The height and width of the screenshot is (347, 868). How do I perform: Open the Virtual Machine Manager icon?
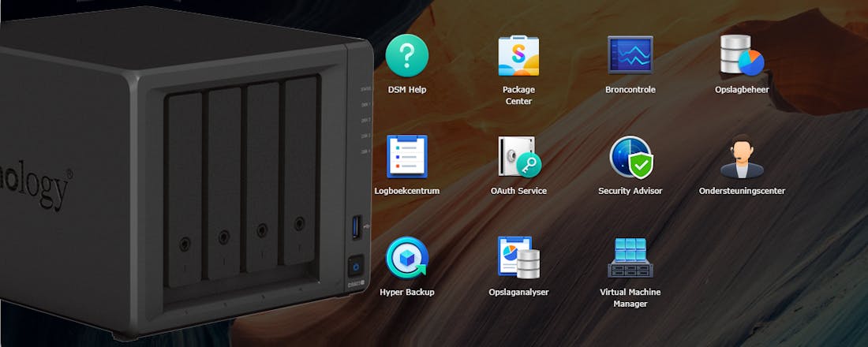pyautogui.click(x=630, y=257)
